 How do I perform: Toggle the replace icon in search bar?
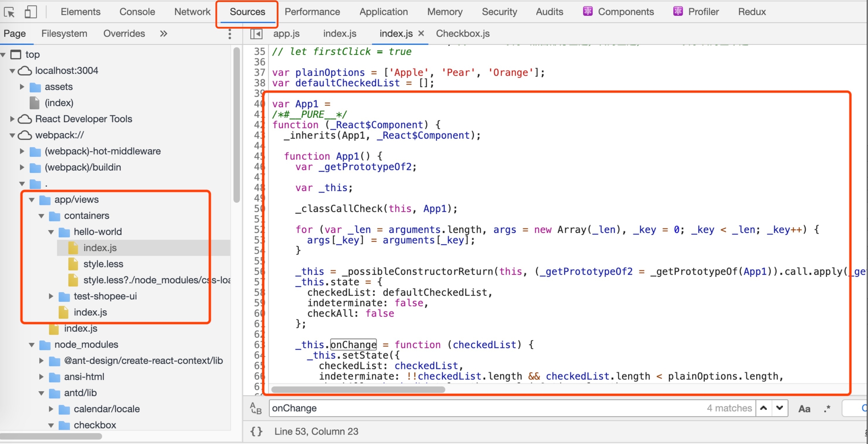click(x=256, y=408)
